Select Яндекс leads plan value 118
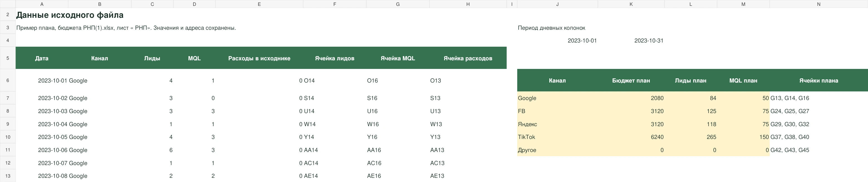Viewport: 868px width, 182px height. 690,124
